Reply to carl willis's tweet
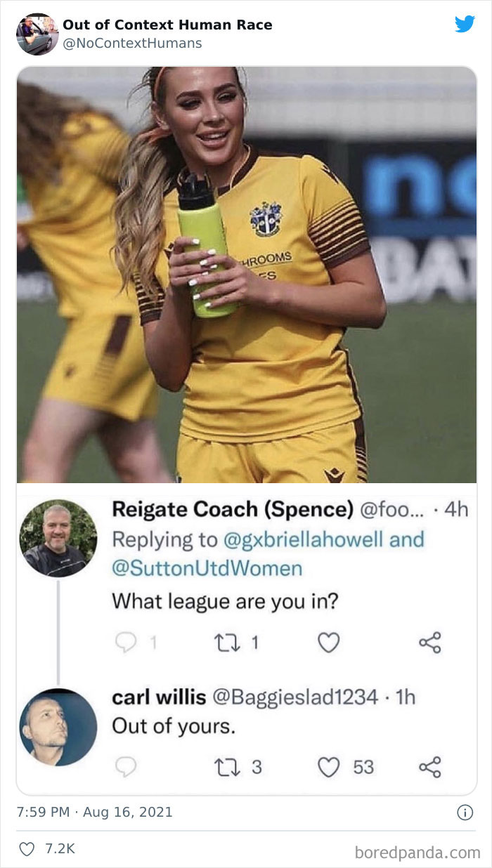 coord(124,768)
